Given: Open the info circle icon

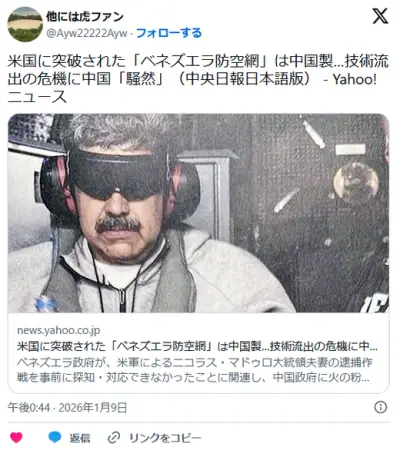Looking at the screenshot, I should click(381, 407).
